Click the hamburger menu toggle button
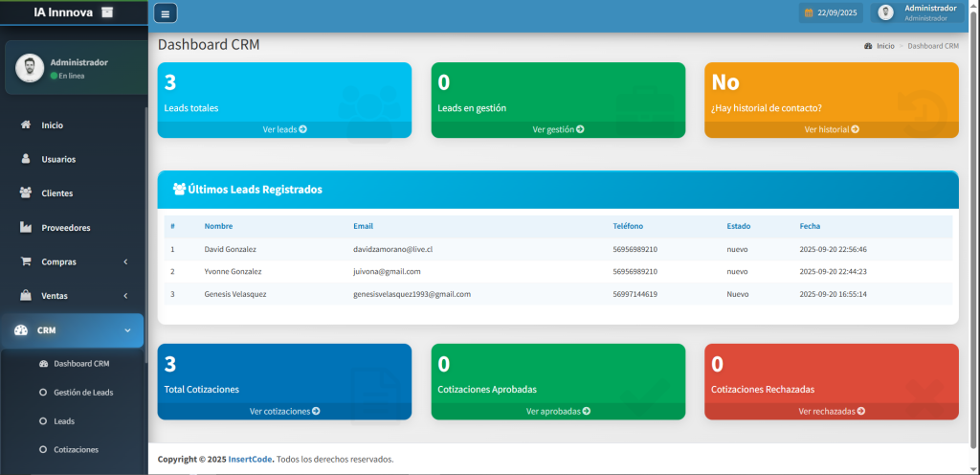 click(166, 13)
